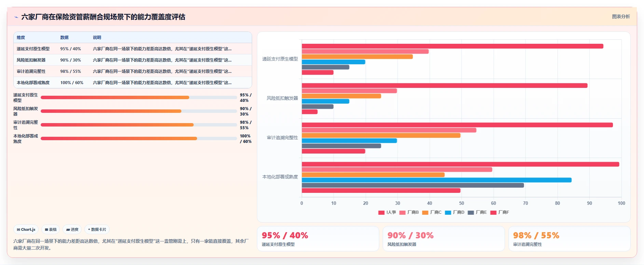The height and width of the screenshot is (265, 644).
Task: Click the 维度 column header
Action: click(x=21, y=38)
